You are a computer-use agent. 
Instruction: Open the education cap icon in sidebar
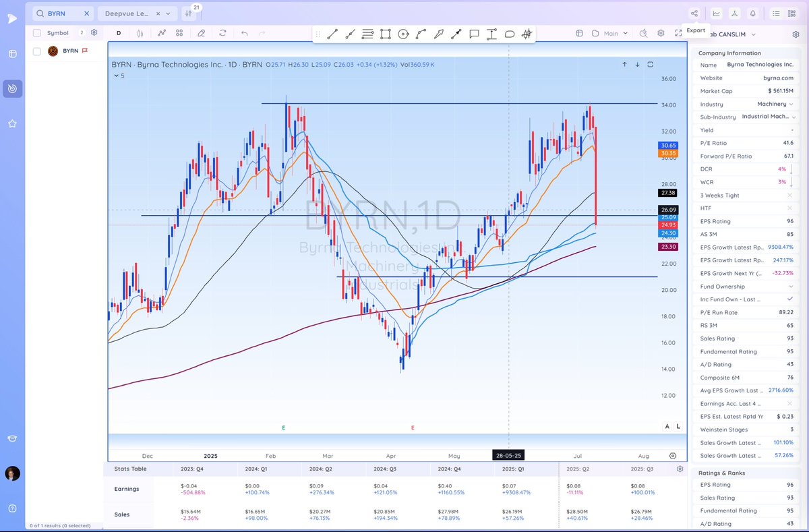[x=13, y=438]
